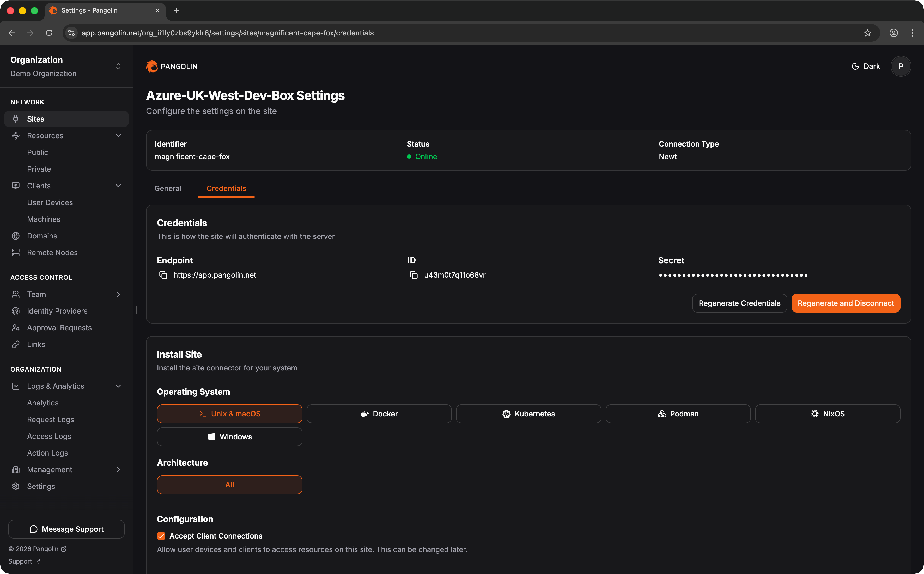
Task: Copy the credential ID with copy icon
Action: point(414,275)
